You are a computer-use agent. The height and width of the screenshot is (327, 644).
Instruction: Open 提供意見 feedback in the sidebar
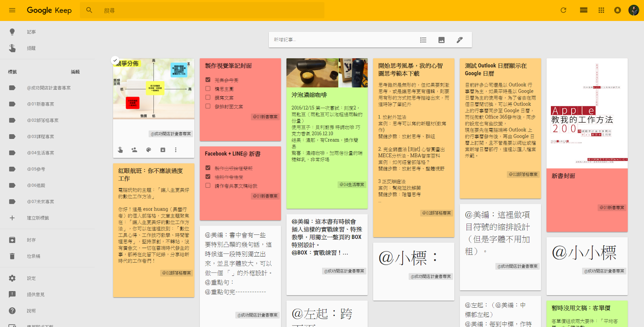coord(12,294)
